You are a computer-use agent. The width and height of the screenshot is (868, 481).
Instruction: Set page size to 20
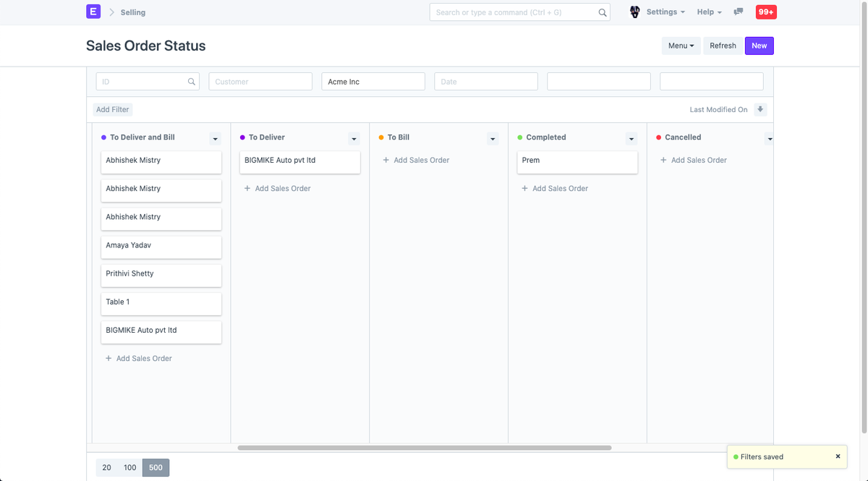tap(107, 467)
